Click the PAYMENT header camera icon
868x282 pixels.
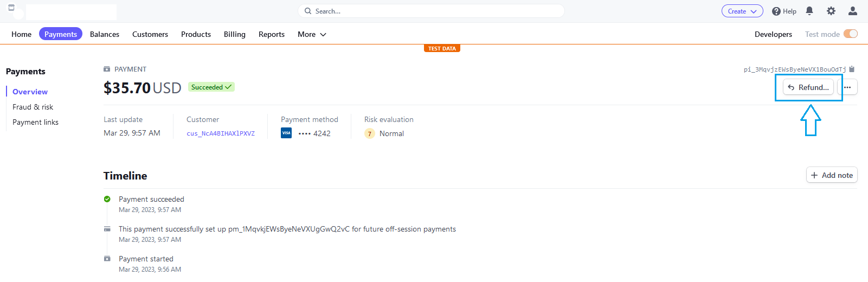tap(107, 69)
